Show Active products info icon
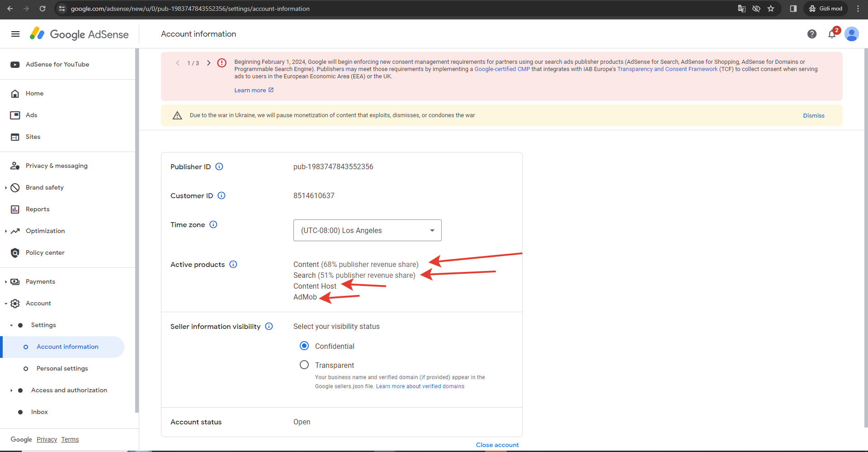 coord(233,264)
